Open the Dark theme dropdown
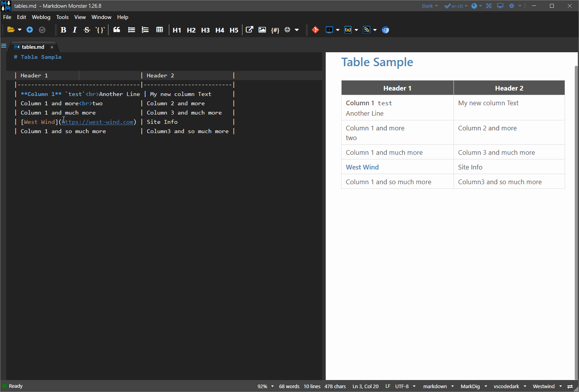This screenshot has width=579, height=392. pos(430,6)
